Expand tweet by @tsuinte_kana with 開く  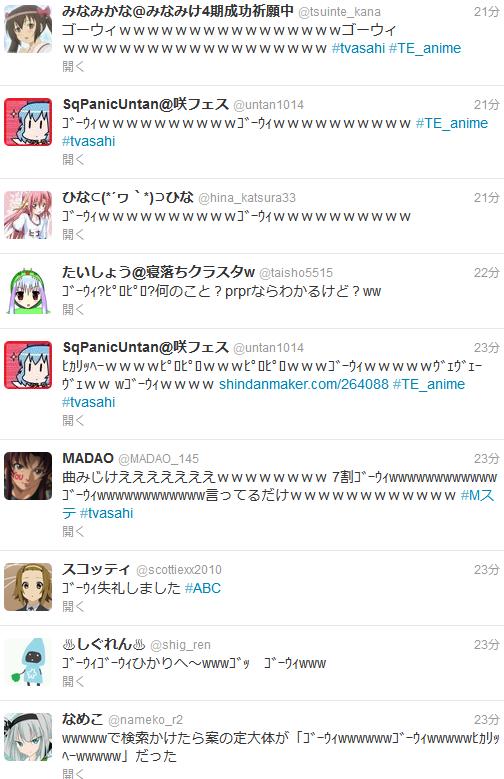73,66
